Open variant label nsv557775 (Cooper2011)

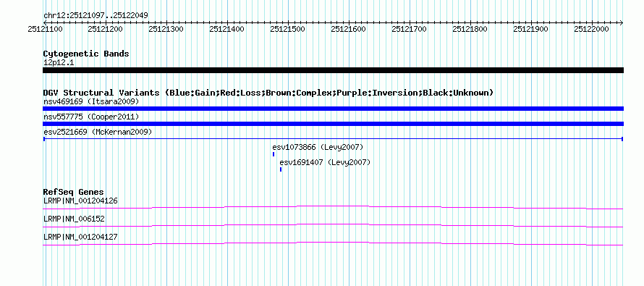[x=91, y=117]
